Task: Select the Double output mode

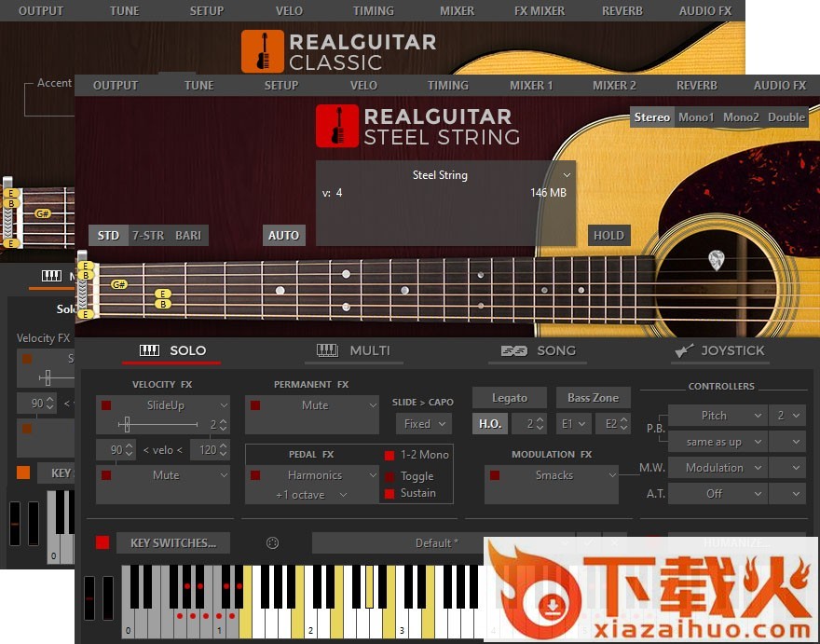Action: coord(786,117)
